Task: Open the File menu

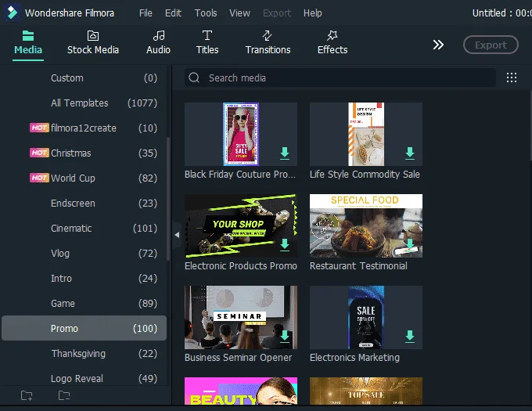Action: [x=146, y=13]
